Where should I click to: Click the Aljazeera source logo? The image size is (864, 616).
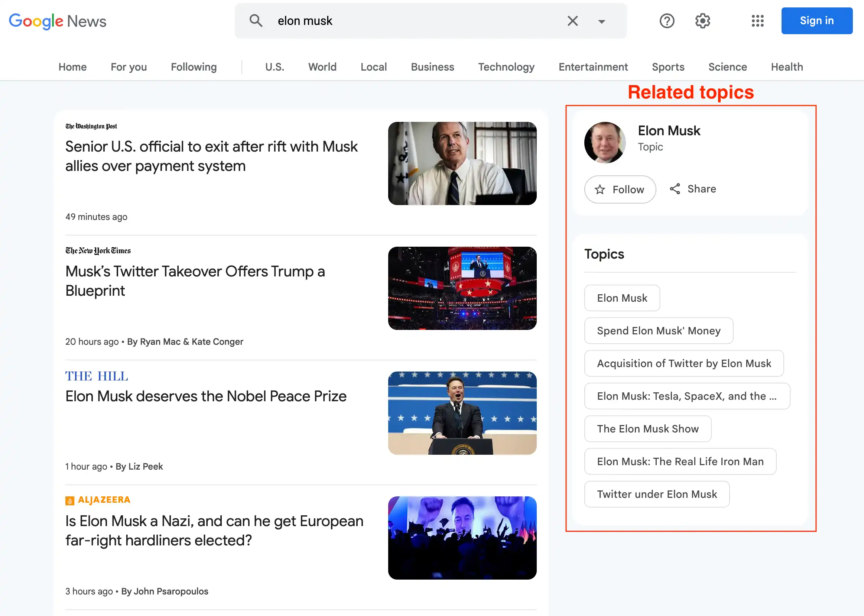coord(98,500)
